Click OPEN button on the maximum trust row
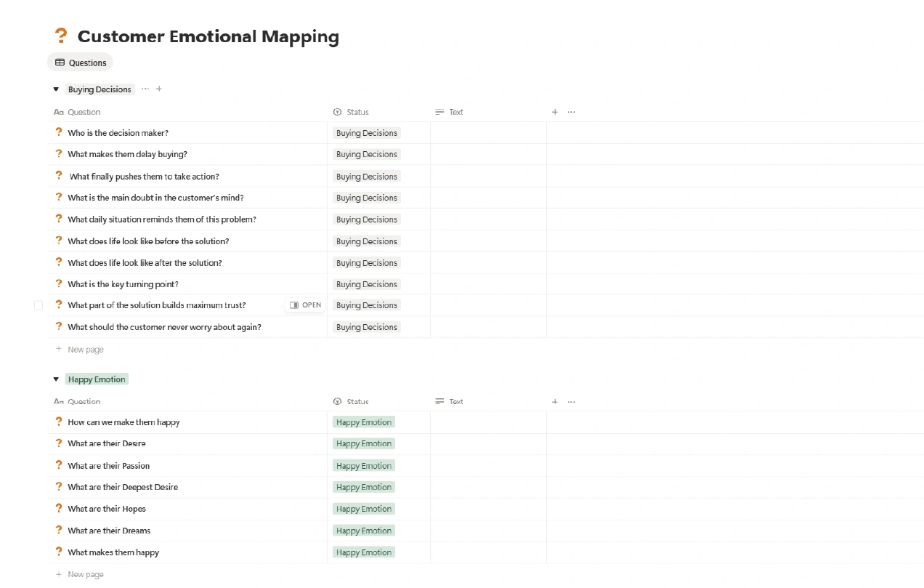 pos(305,305)
